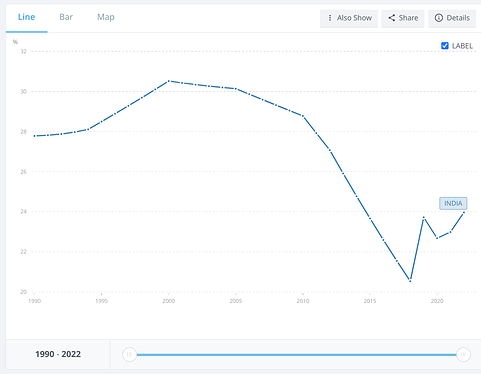The height and width of the screenshot is (374, 481).
Task: Click the share icon beside Share
Action: [x=392, y=18]
